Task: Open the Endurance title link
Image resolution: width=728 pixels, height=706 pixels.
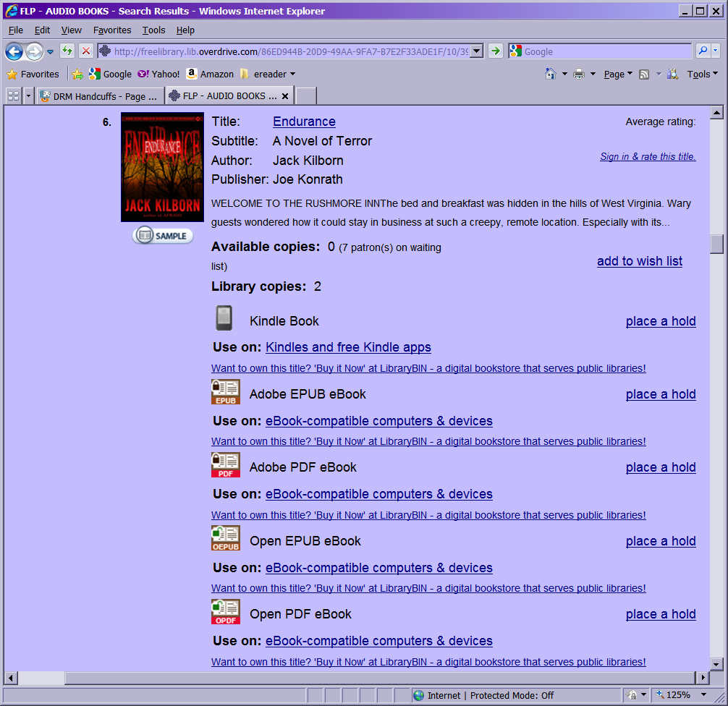Action: tap(304, 122)
